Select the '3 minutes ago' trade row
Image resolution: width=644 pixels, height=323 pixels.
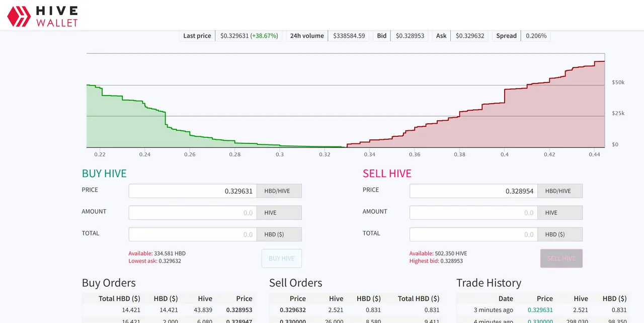544,310
